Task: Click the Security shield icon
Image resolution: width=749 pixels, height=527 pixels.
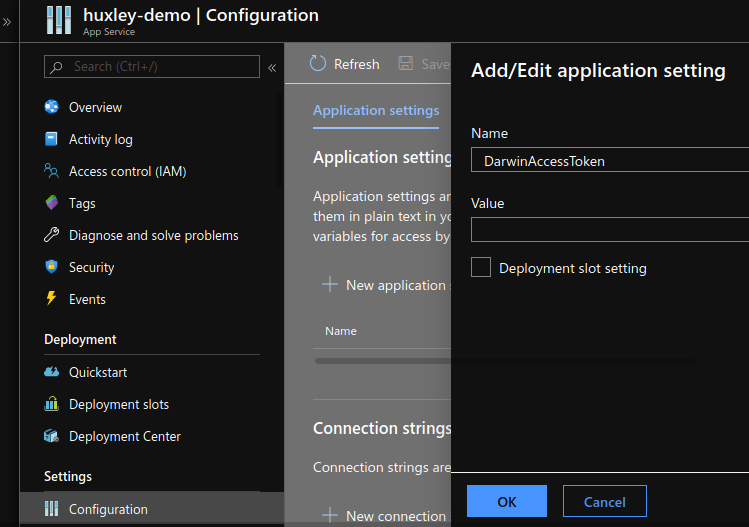Action: click(x=52, y=267)
